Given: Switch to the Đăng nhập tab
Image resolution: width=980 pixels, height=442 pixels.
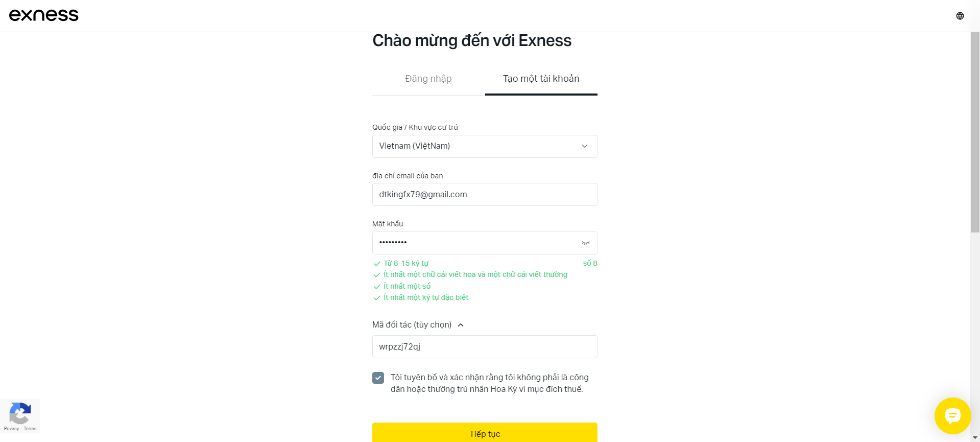Looking at the screenshot, I should 428,79.
